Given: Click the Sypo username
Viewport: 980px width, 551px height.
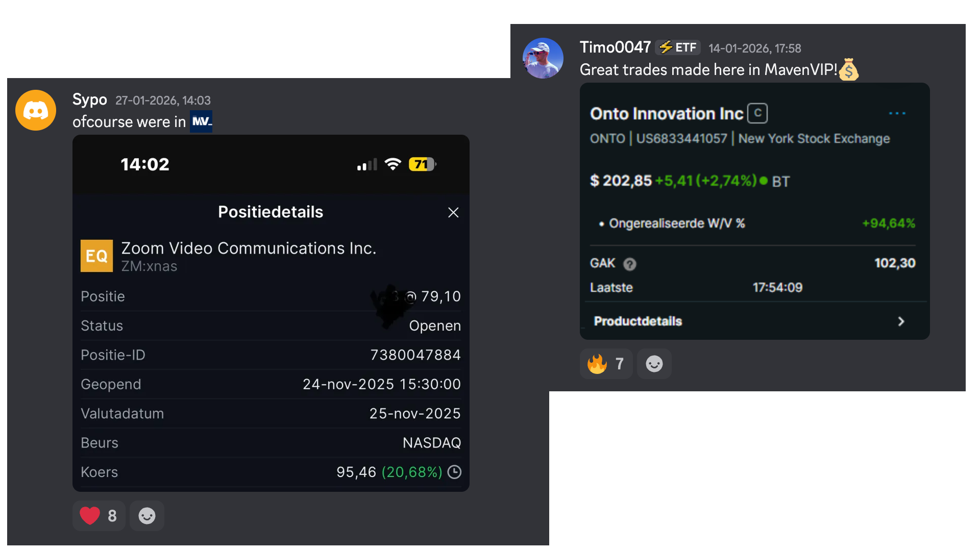Looking at the screenshot, I should click(90, 99).
